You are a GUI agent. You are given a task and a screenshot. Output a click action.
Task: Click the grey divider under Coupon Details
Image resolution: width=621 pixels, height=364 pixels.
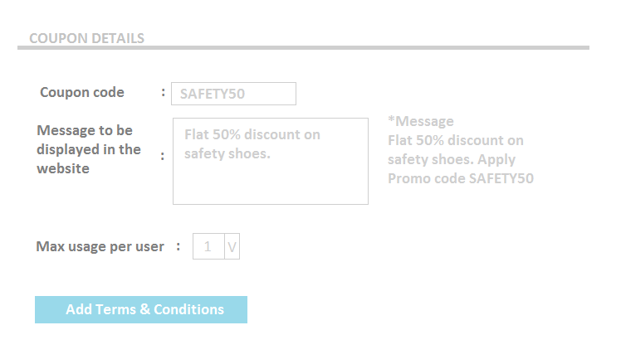(303, 48)
